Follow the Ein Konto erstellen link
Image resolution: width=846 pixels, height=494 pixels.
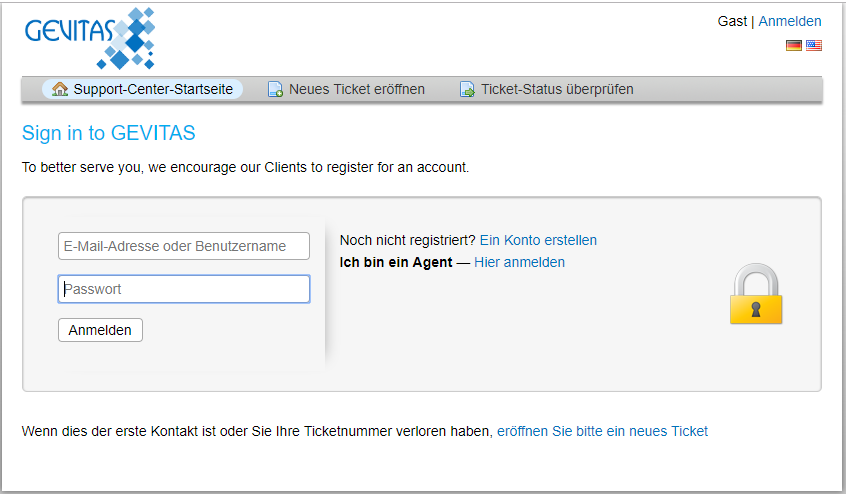pos(538,240)
